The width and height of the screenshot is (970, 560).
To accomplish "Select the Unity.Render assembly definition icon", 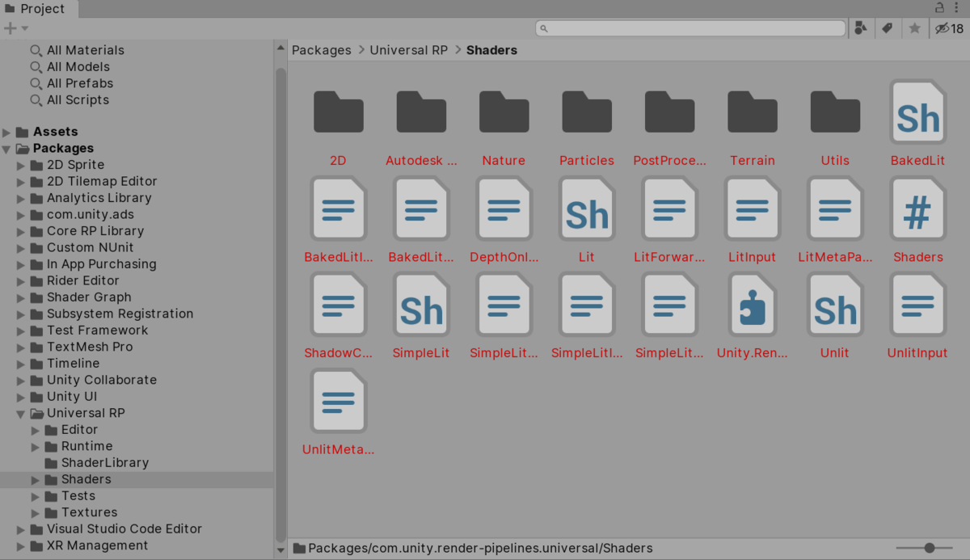I will tap(753, 305).
